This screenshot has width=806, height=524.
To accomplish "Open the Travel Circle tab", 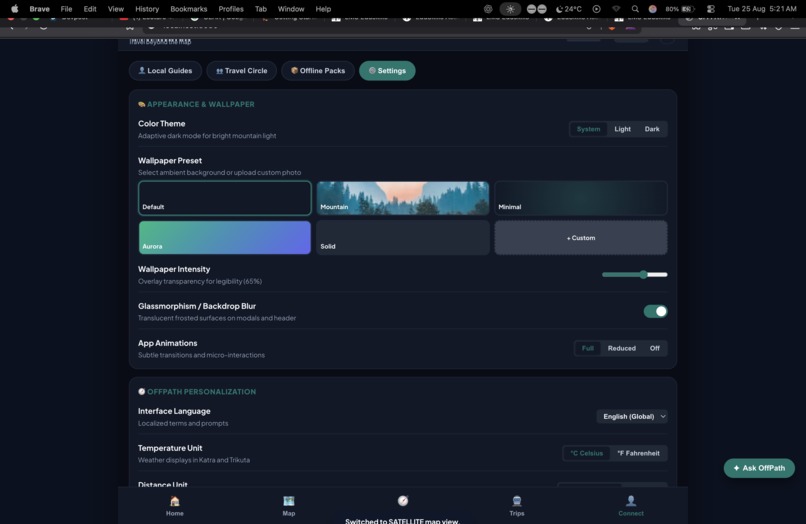I will pos(242,70).
